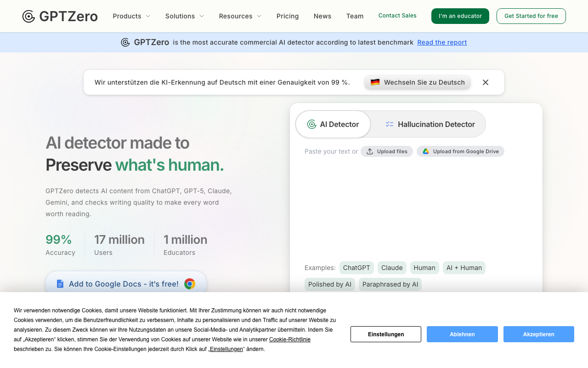Click the 1 million Educators statistic
This screenshot has height=368, width=588.
[x=185, y=245]
